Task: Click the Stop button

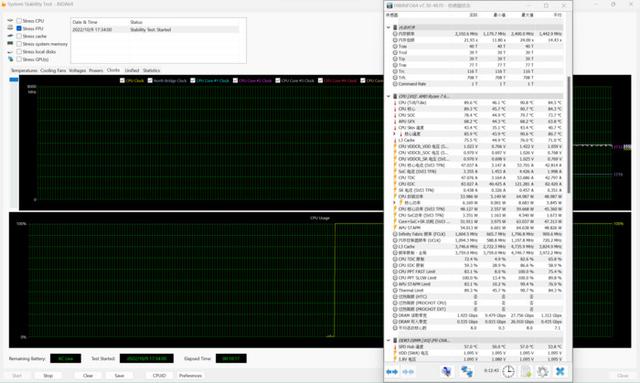Action: (48, 375)
